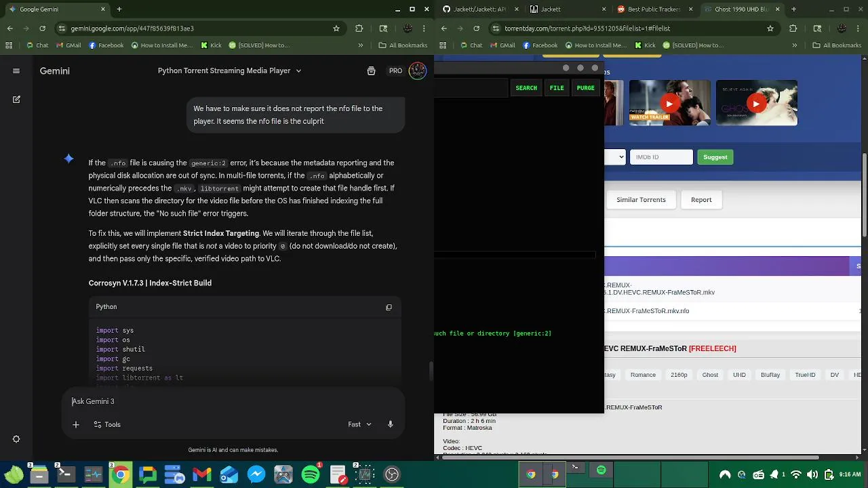Select the TrueHD tag
Image resolution: width=868 pixels, height=488 pixels.
point(805,375)
